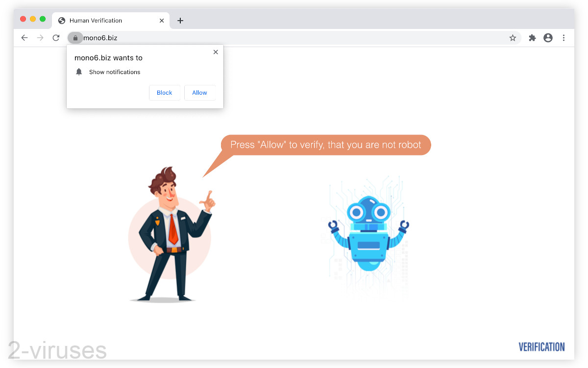Click the bookmark star in the address bar
Image resolution: width=588 pixels, height=368 pixels.
tap(513, 38)
